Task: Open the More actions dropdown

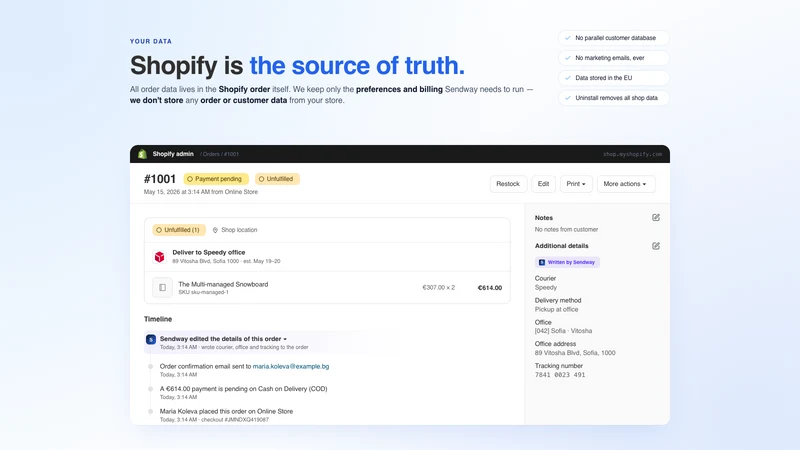Action: point(626,184)
